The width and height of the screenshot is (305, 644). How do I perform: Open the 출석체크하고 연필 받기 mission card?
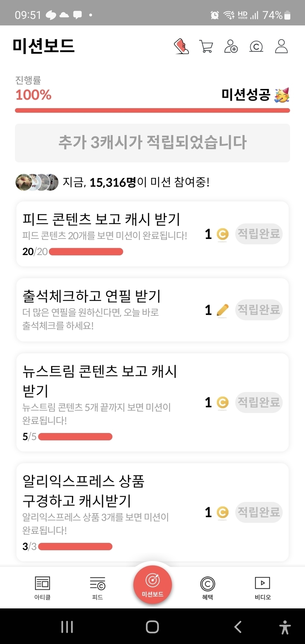[x=110, y=310]
